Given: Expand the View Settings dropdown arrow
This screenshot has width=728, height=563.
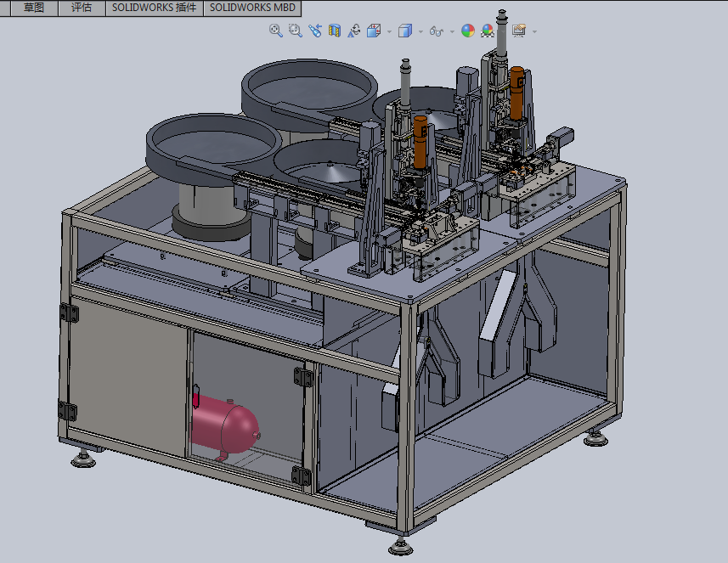Looking at the screenshot, I should 534,31.
